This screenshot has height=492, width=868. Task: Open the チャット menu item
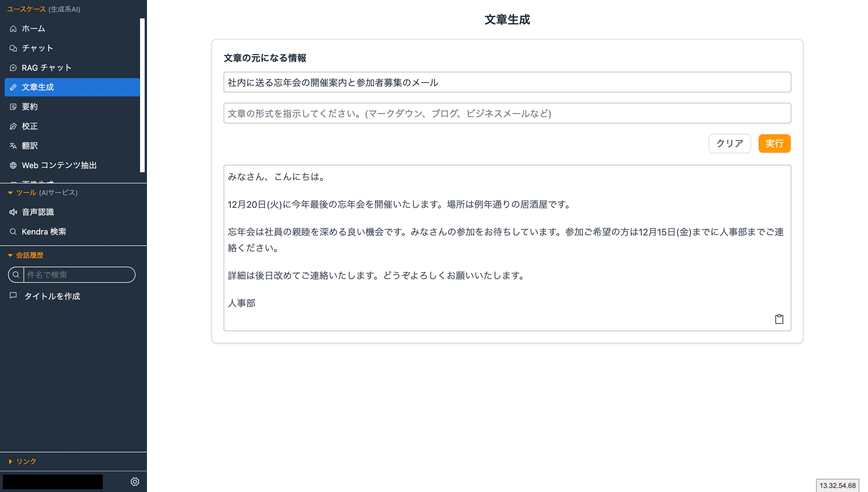click(x=72, y=48)
